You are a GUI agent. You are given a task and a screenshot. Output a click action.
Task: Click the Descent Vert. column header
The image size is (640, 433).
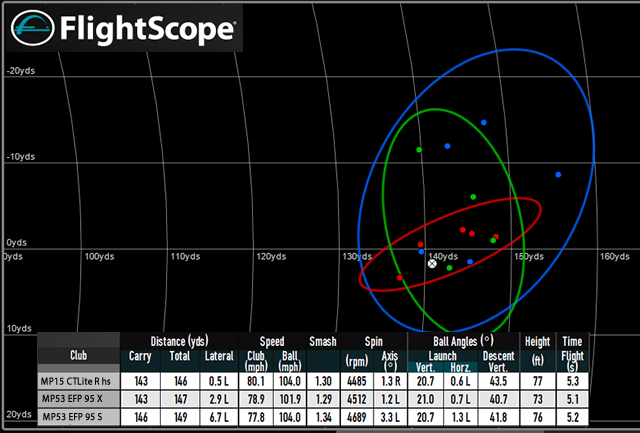498,362
